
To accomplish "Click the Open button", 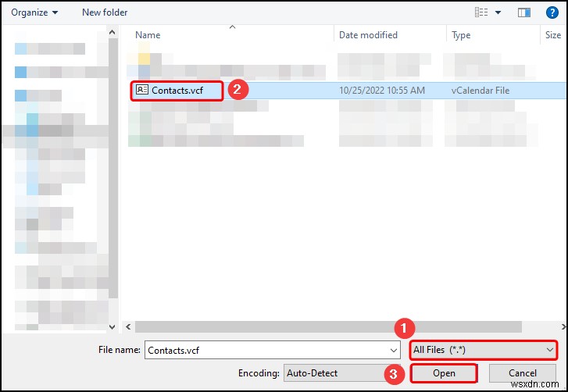I will [444, 373].
